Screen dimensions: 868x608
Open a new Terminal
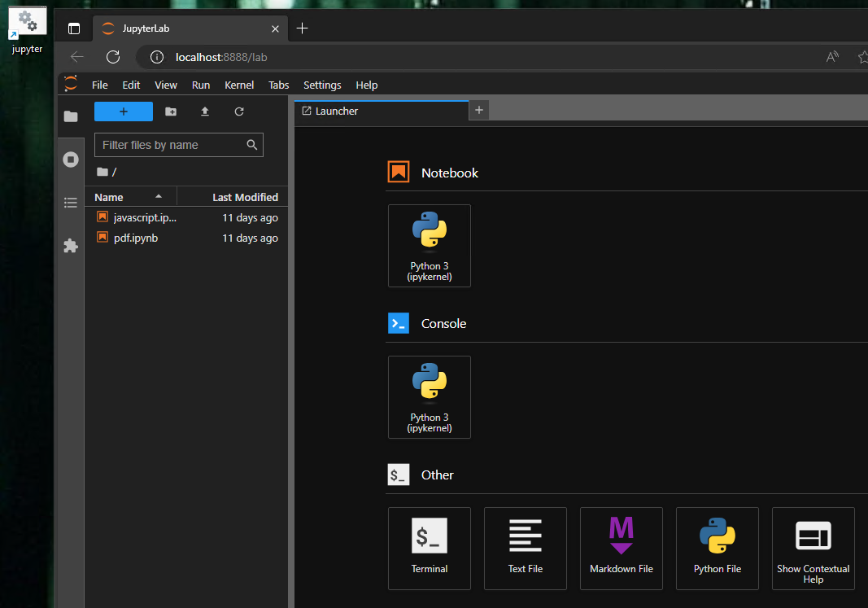(430, 548)
